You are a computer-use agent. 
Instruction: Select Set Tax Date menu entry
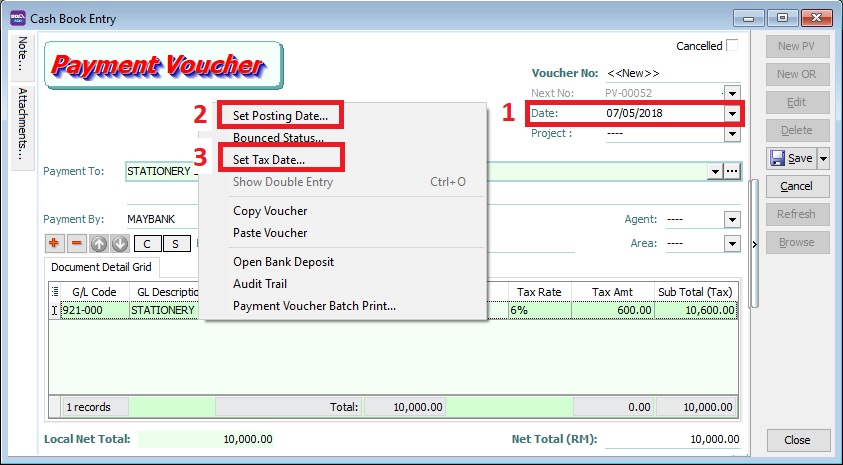coord(269,159)
